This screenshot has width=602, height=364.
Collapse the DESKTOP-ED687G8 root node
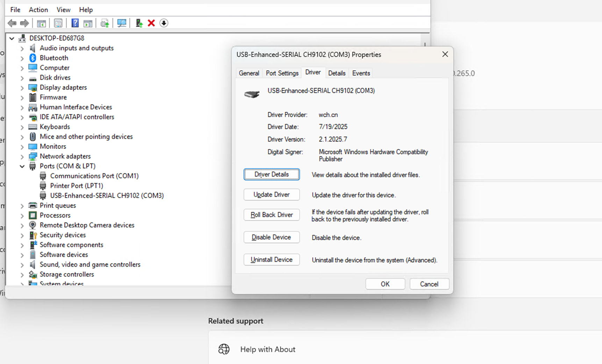[x=12, y=38]
